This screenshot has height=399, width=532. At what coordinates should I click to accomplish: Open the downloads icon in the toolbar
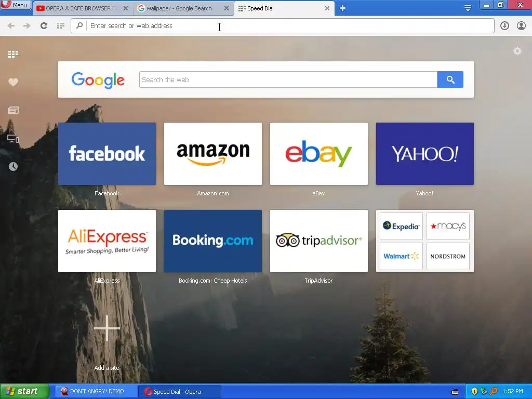click(504, 26)
